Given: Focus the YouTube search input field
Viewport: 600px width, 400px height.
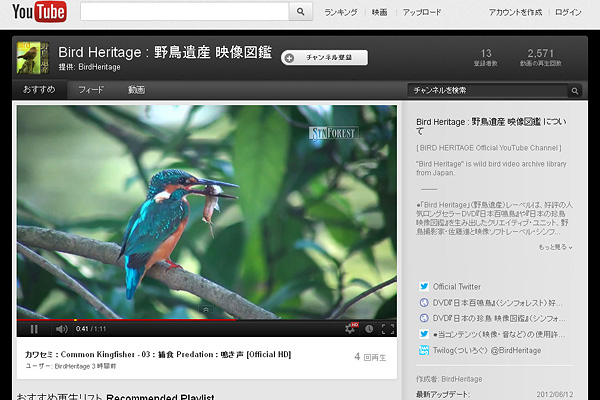Looking at the screenshot, I should (184, 12).
